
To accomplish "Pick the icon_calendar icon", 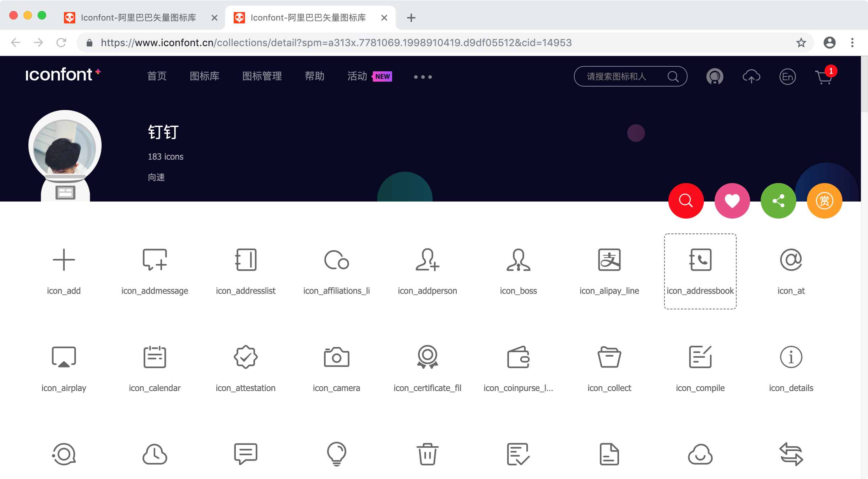I will point(154,357).
